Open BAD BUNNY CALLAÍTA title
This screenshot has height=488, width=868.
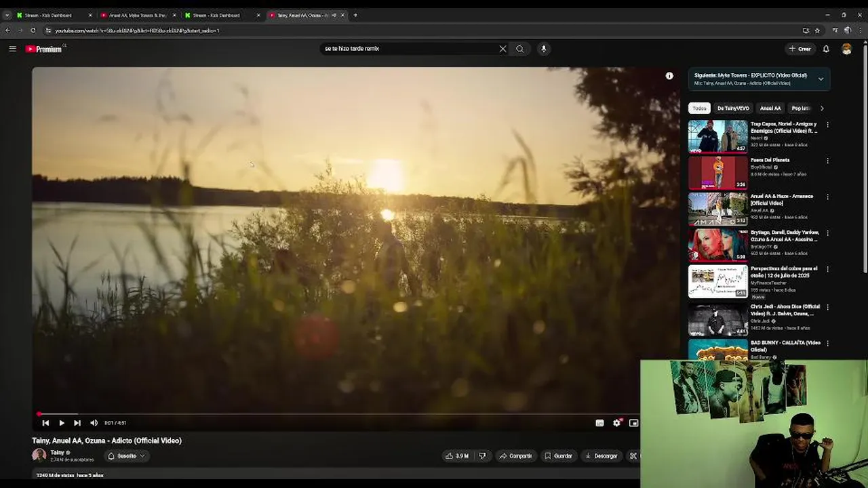785,346
